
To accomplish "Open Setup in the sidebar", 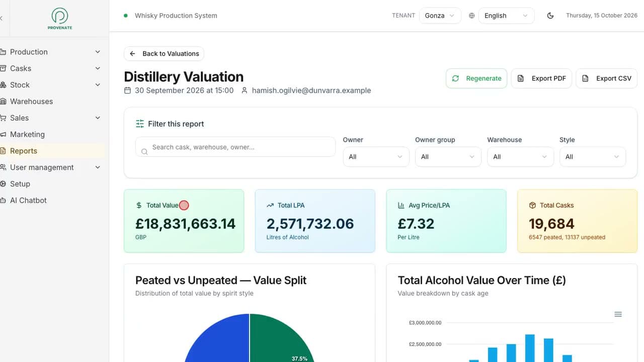I will pos(52,184).
